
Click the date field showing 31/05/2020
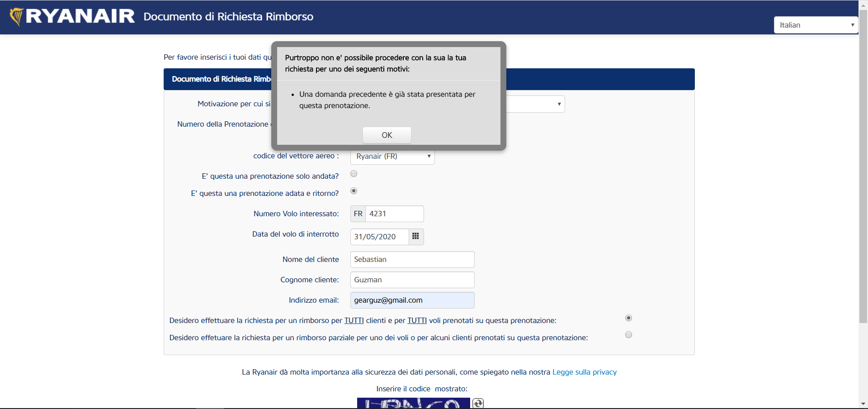tap(380, 237)
